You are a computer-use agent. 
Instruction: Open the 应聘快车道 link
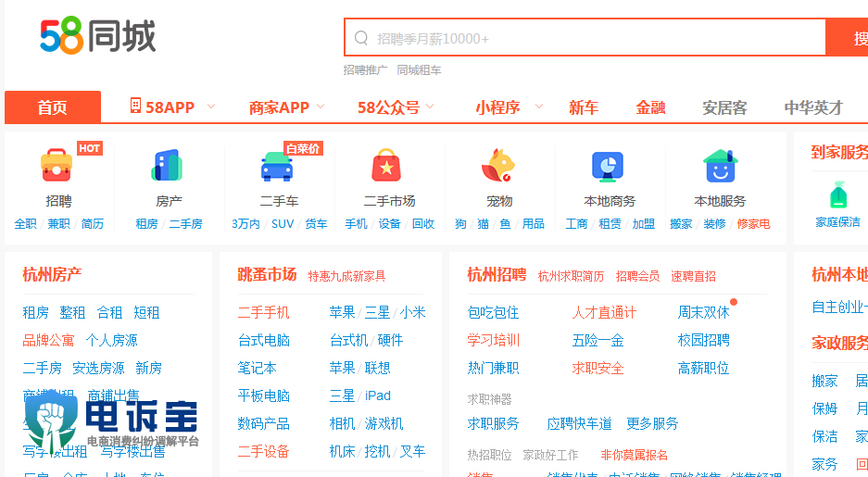[579, 423]
